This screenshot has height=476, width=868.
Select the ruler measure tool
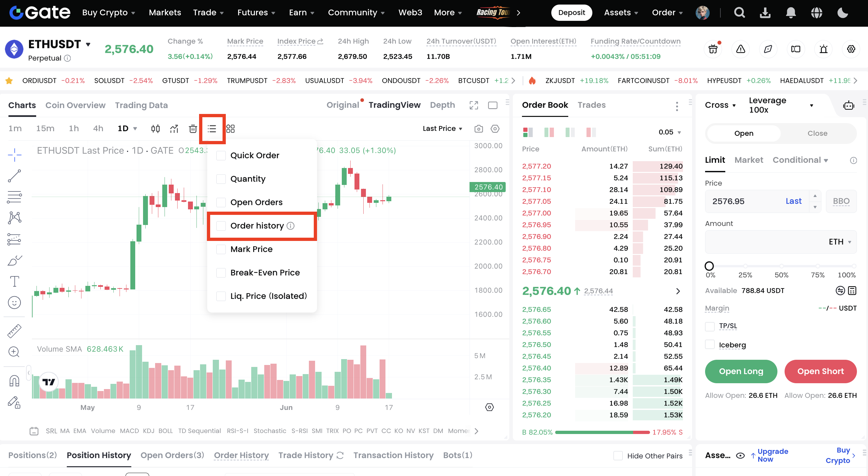[14, 331]
